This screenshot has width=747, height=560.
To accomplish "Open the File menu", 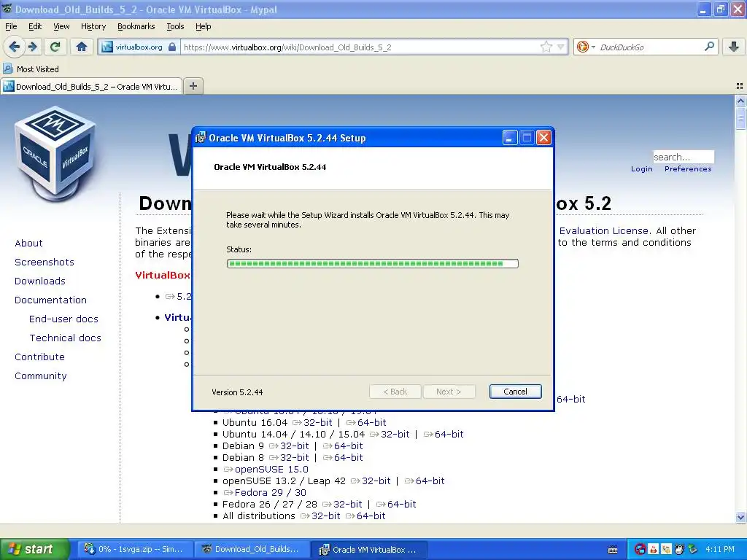I will [x=11, y=26].
